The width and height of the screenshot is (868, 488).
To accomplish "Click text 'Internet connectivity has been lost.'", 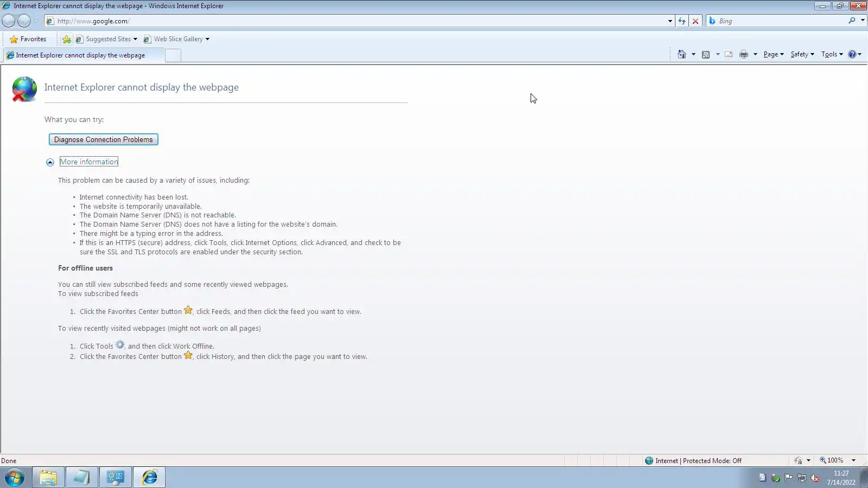I will (x=134, y=197).
